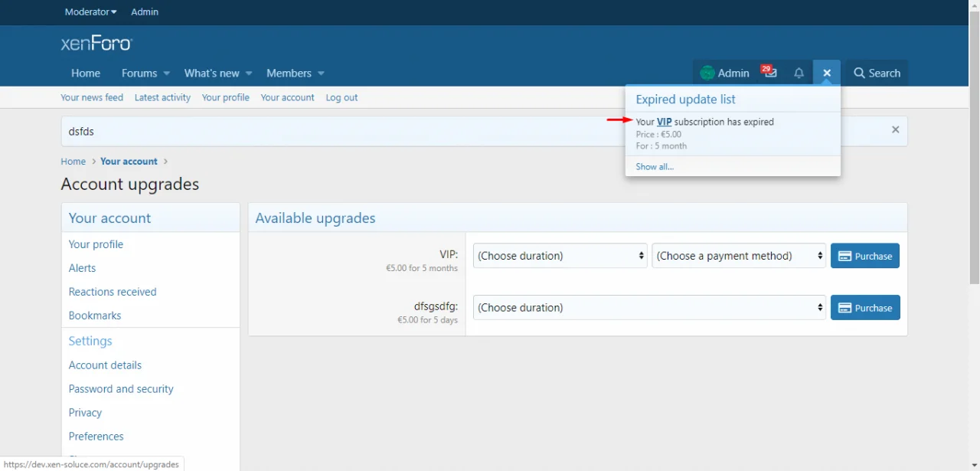Open the inbox envelope icon with badge

[769, 73]
